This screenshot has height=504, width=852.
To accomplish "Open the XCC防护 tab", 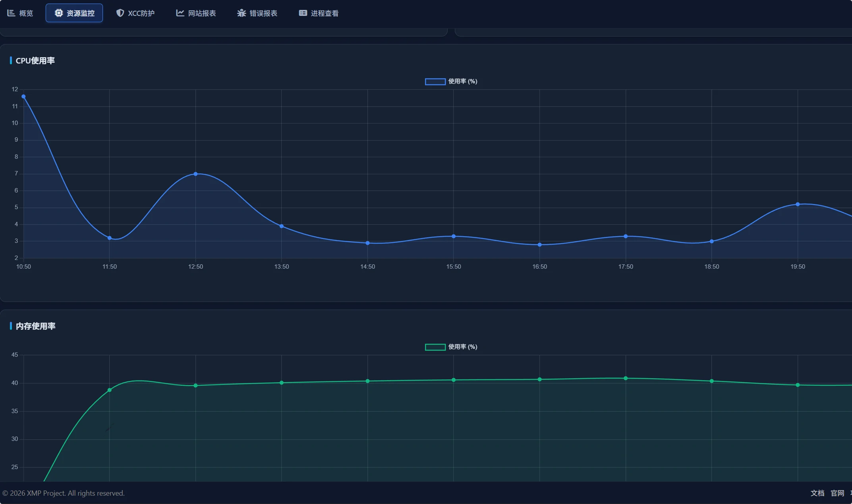I will (x=141, y=13).
